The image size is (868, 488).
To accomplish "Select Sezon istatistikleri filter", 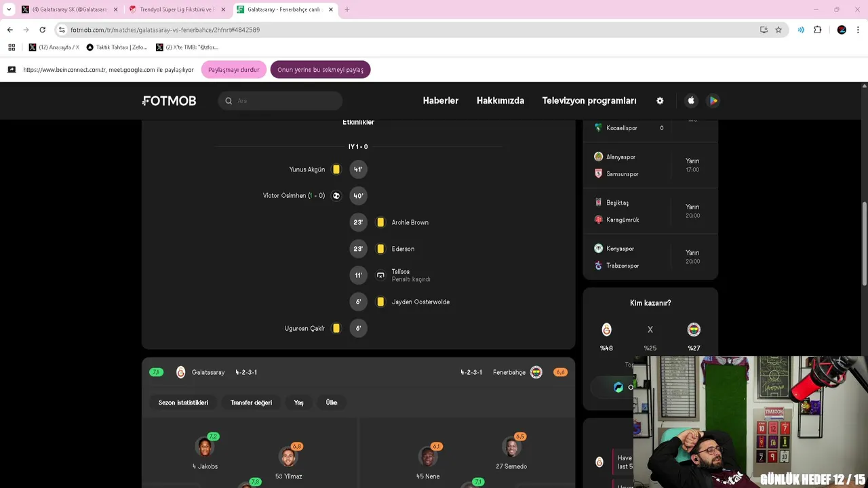I will pos(183,403).
